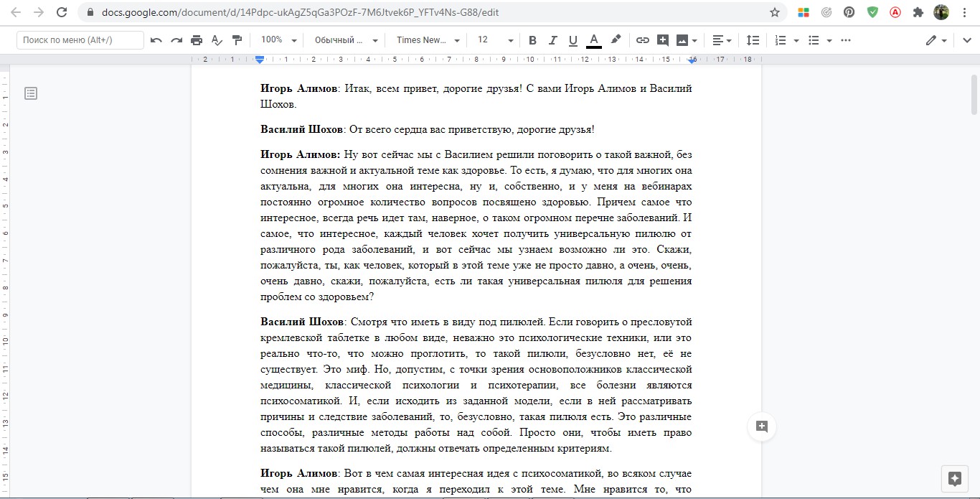Toggle italic formatting
The image size is (980, 499).
pyautogui.click(x=552, y=40)
